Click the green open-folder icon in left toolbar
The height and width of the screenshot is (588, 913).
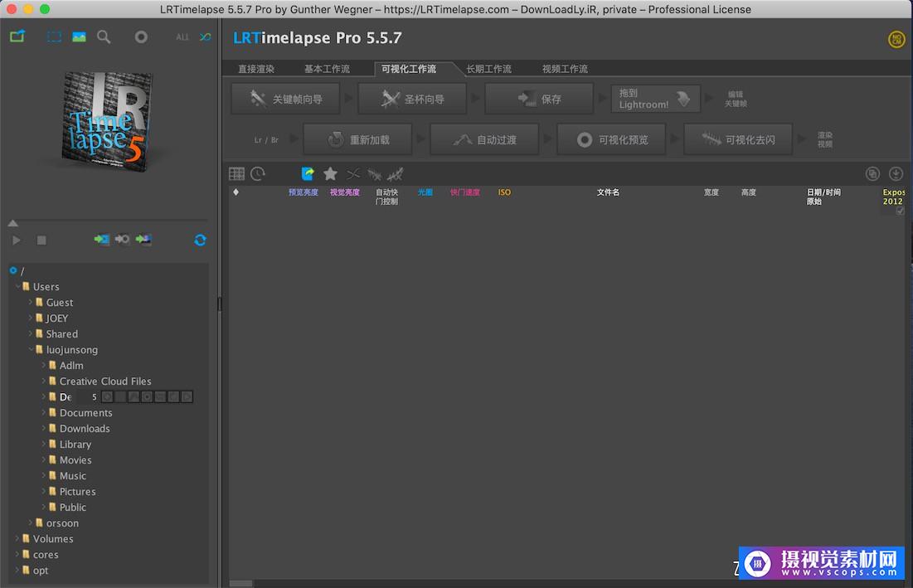click(x=17, y=36)
